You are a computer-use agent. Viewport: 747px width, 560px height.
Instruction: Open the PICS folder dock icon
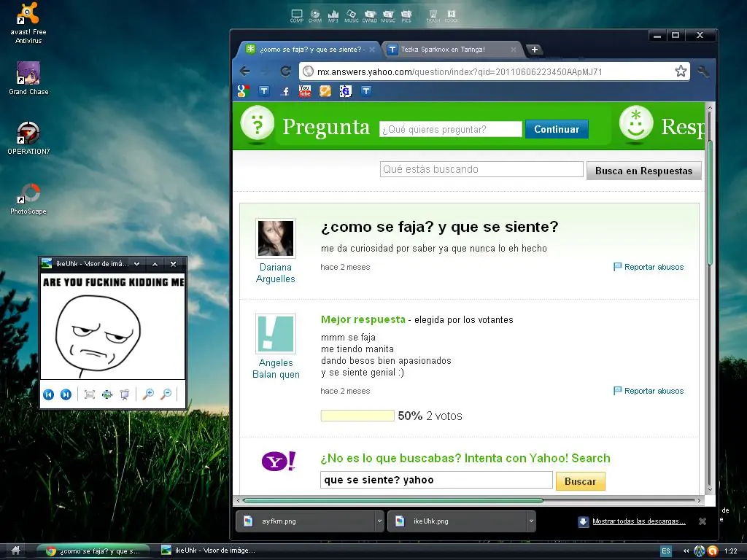[406, 16]
